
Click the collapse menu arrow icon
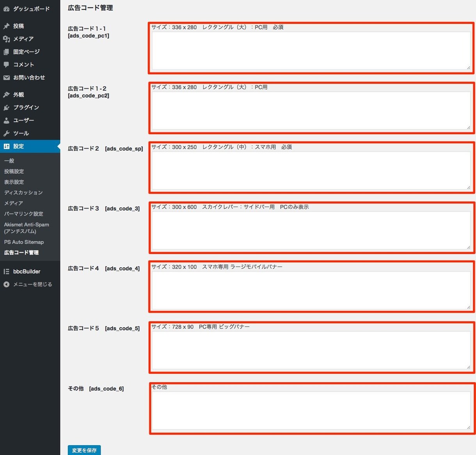pyautogui.click(x=6, y=284)
